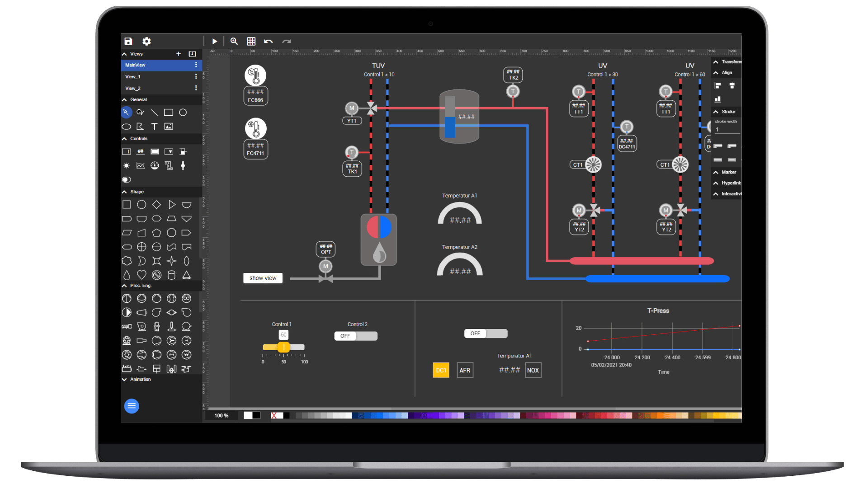Click the show view button
The height and width of the screenshot is (488, 868).
point(263,278)
